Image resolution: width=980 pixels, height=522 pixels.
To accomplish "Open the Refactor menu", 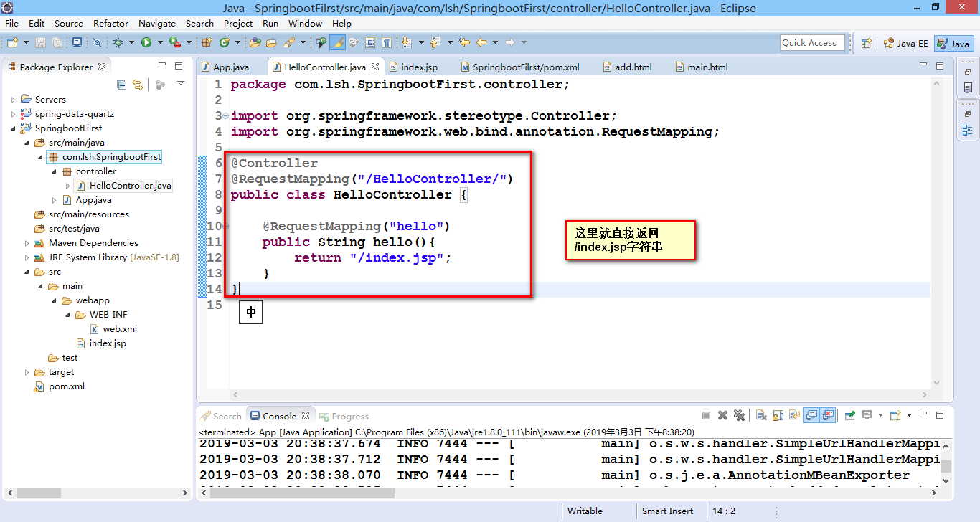I will (111, 23).
